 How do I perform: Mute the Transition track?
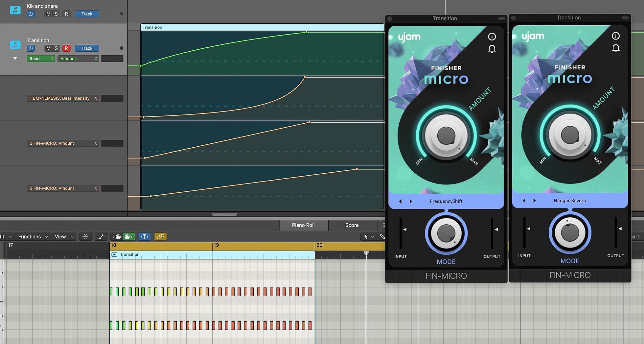pos(48,48)
